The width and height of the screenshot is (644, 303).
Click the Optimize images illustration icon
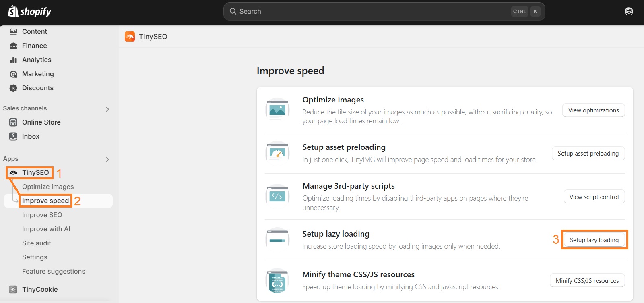click(277, 109)
